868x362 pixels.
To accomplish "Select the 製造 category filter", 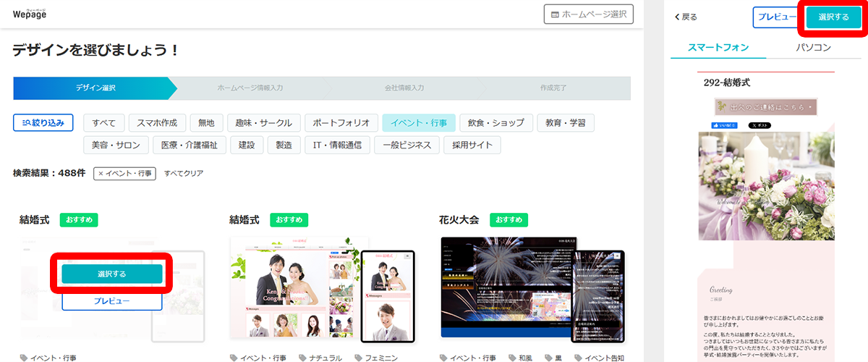I will pyautogui.click(x=284, y=145).
